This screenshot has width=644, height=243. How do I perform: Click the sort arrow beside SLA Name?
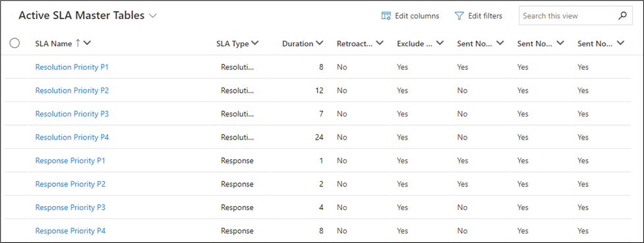point(78,43)
